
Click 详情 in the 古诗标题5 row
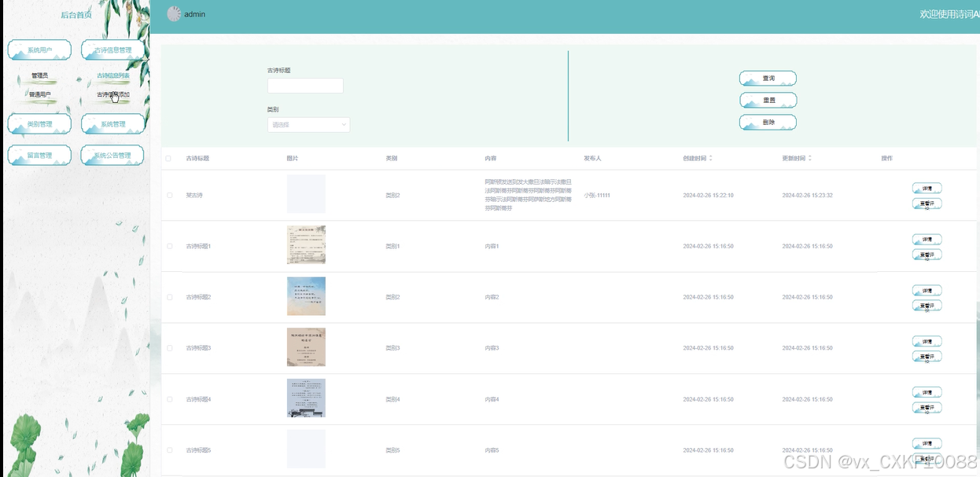[927, 444]
